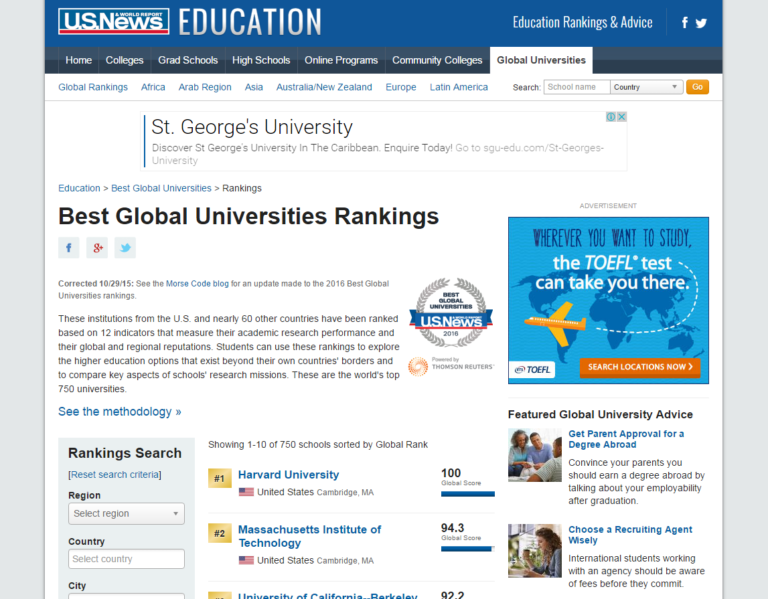
Task: Click the TOEFL logo in advertisement
Action: pos(533,370)
